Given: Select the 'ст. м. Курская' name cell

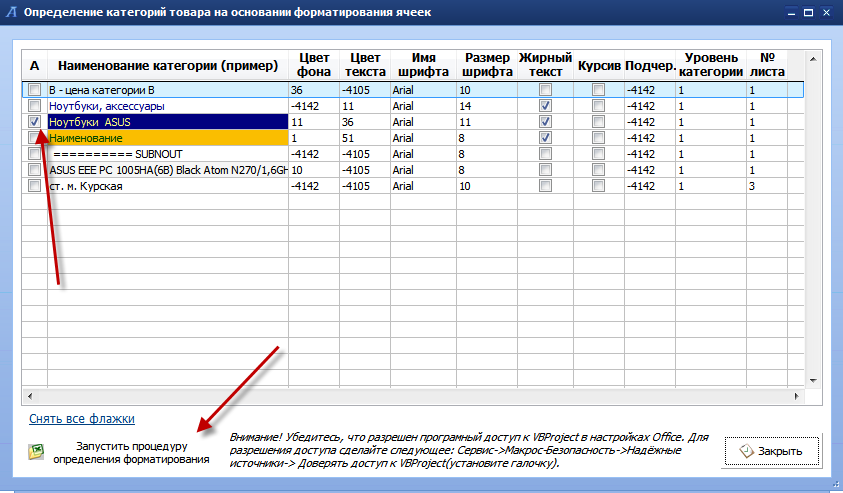Looking at the screenshot, I should tap(168, 186).
